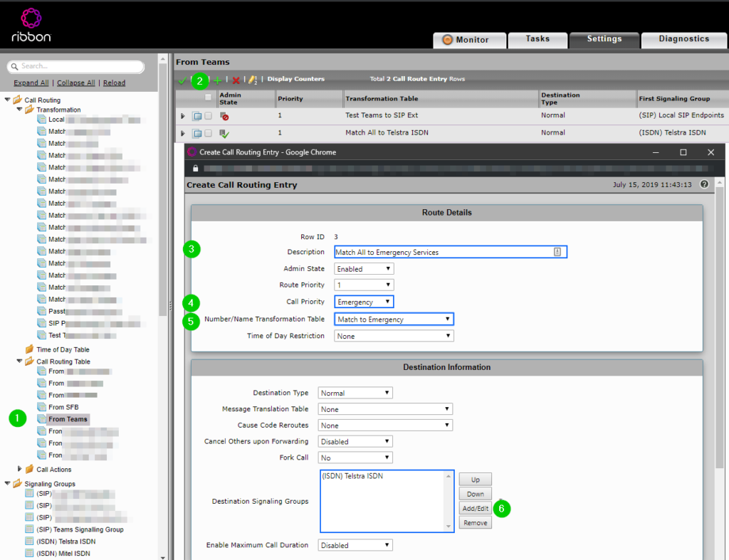Click the ribbon logo

click(31, 26)
